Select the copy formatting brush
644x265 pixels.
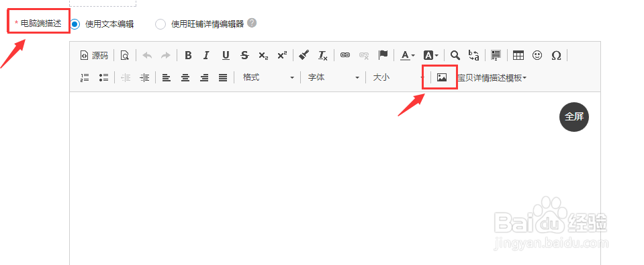[304, 55]
